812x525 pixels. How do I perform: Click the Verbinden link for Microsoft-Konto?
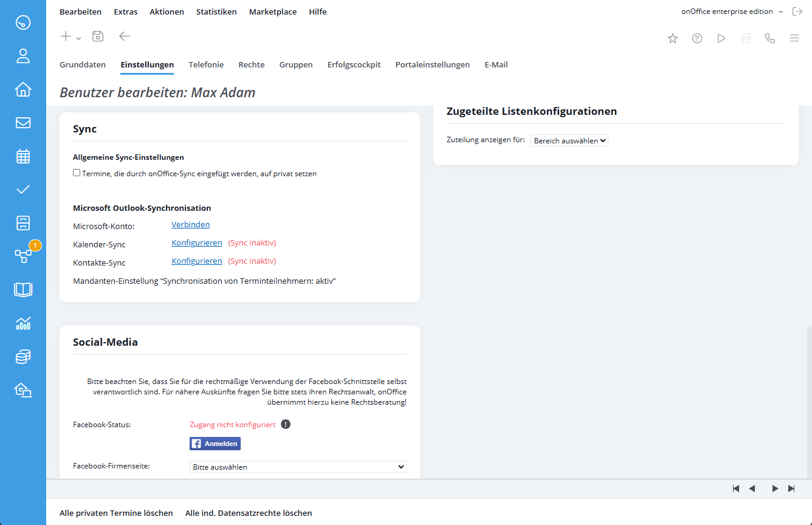click(x=190, y=224)
